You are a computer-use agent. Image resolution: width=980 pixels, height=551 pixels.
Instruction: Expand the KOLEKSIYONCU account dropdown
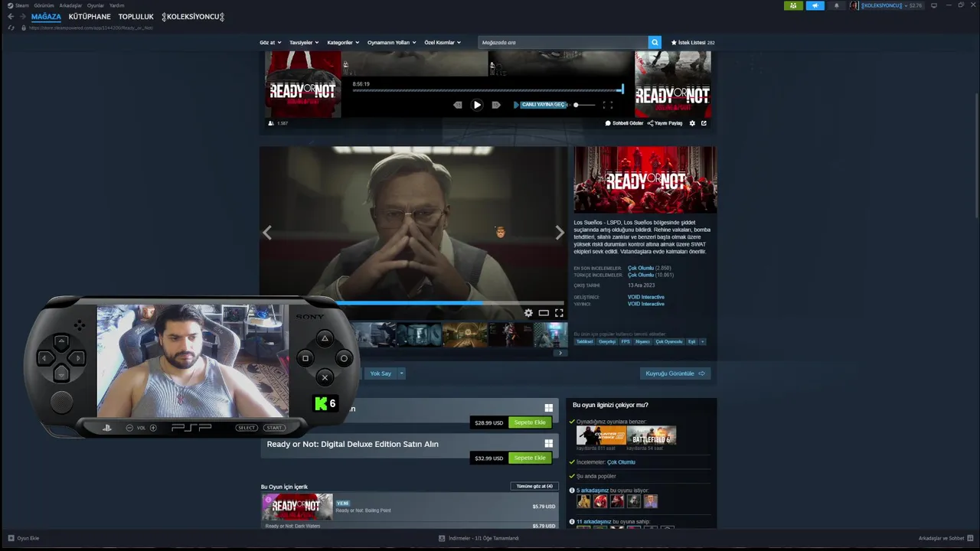[x=887, y=5]
